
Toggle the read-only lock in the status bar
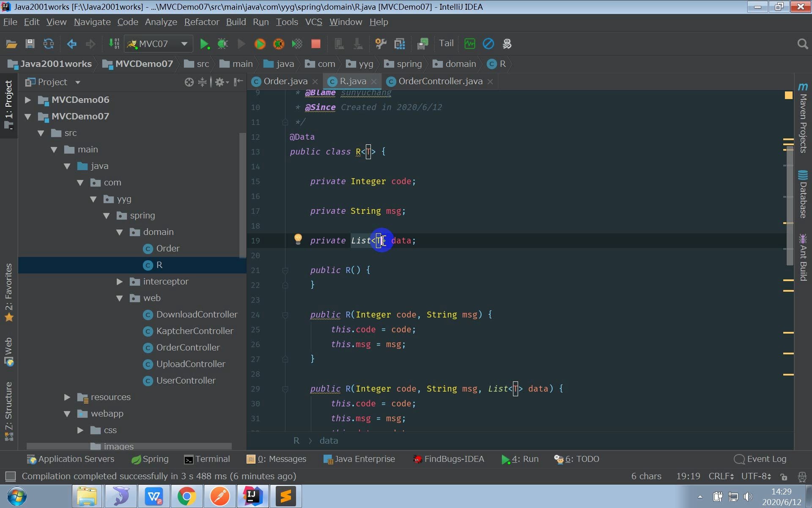click(x=784, y=477)
